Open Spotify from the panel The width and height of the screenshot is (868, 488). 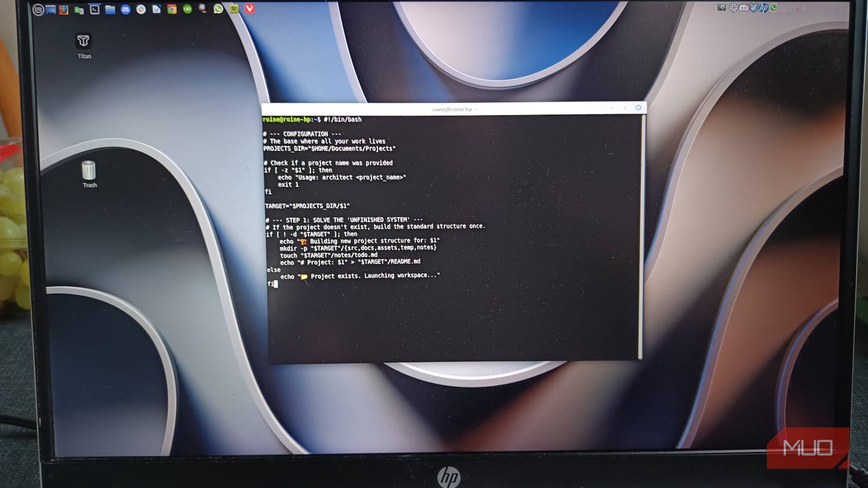(x=234, y=9)
